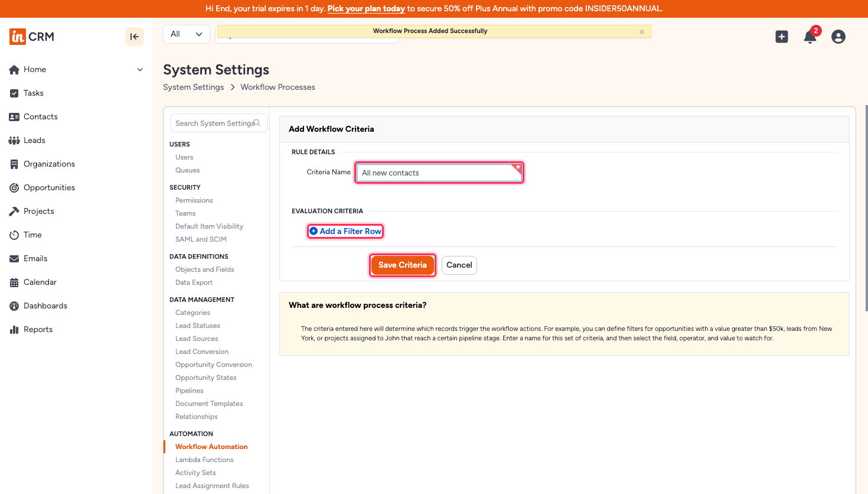Open Lead Statuses settings
The height and width of the screenshot is (494, 868).
click(x=198, y=326)
